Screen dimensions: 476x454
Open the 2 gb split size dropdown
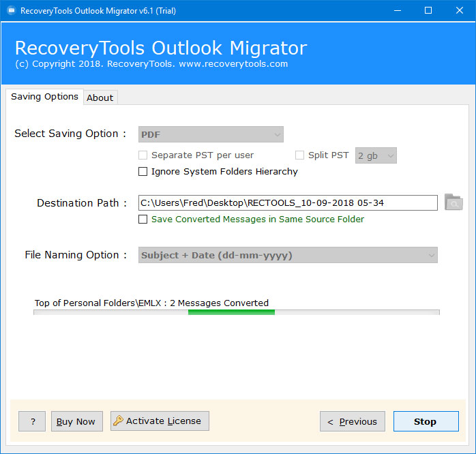click(376, 155)
